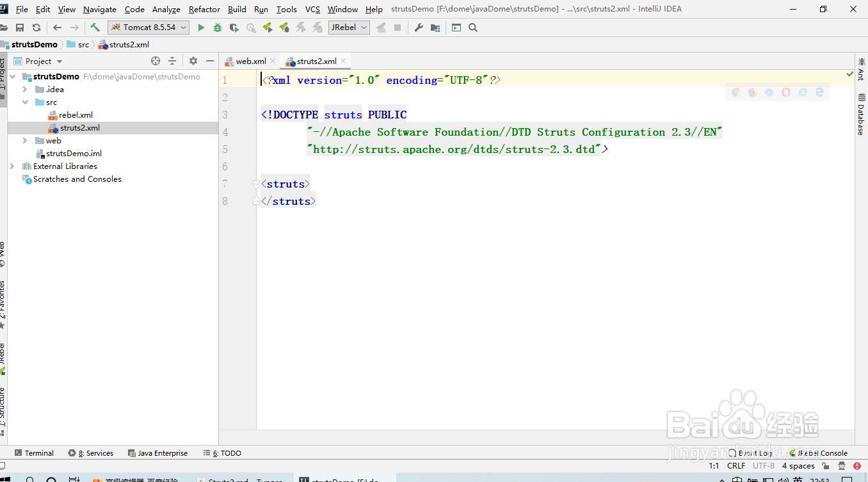Viewport: 868px width, 482px height.
Task: Select rebel.xml in project tree
Action: coord(76,115)
